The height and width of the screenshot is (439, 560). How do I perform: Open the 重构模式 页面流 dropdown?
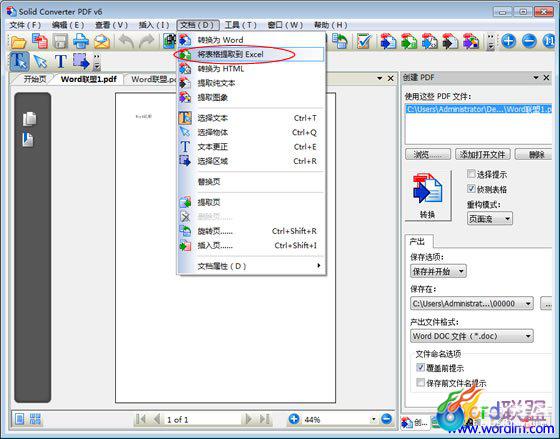pos(490,219)
